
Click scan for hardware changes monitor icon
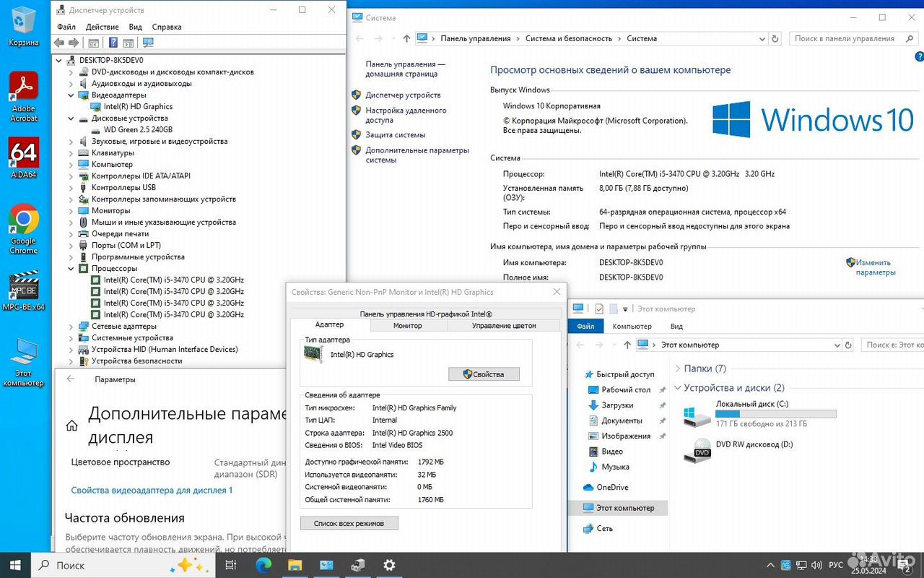tap(148, 43)
